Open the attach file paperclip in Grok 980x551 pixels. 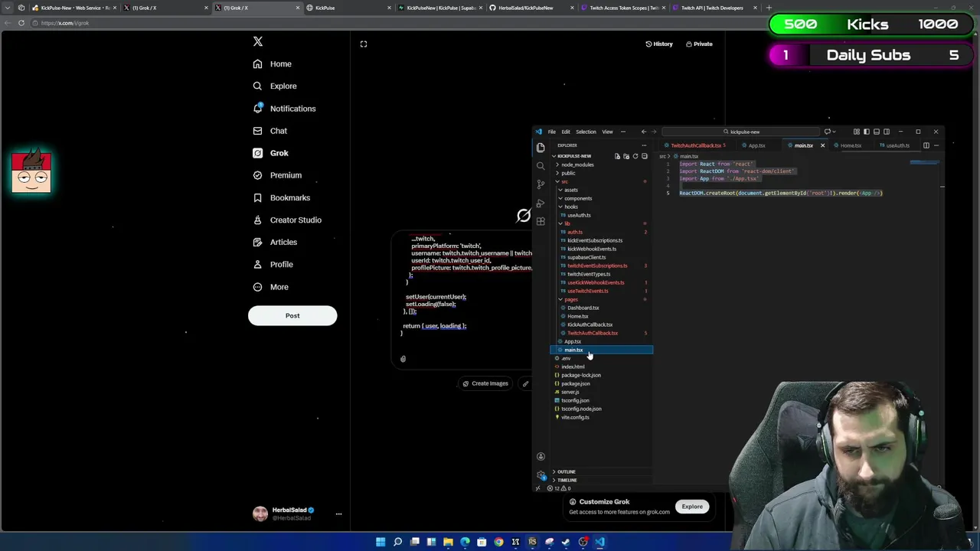pos(403,358)
